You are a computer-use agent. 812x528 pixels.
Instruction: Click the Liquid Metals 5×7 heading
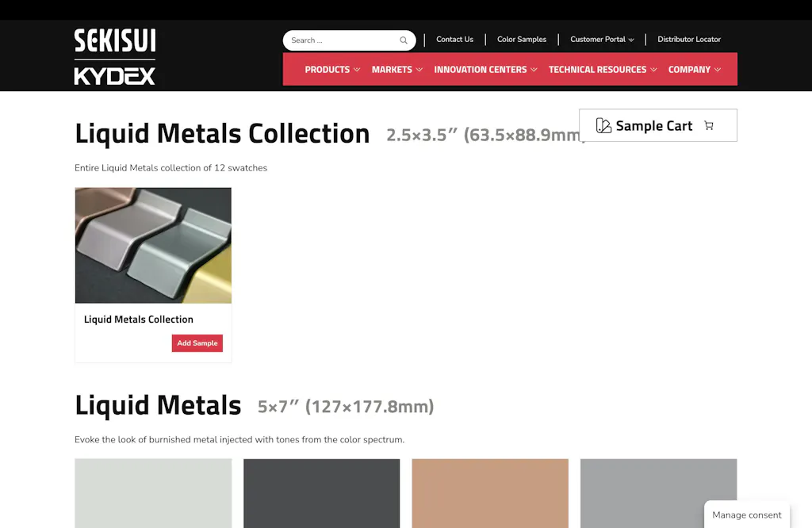(158, 405)
